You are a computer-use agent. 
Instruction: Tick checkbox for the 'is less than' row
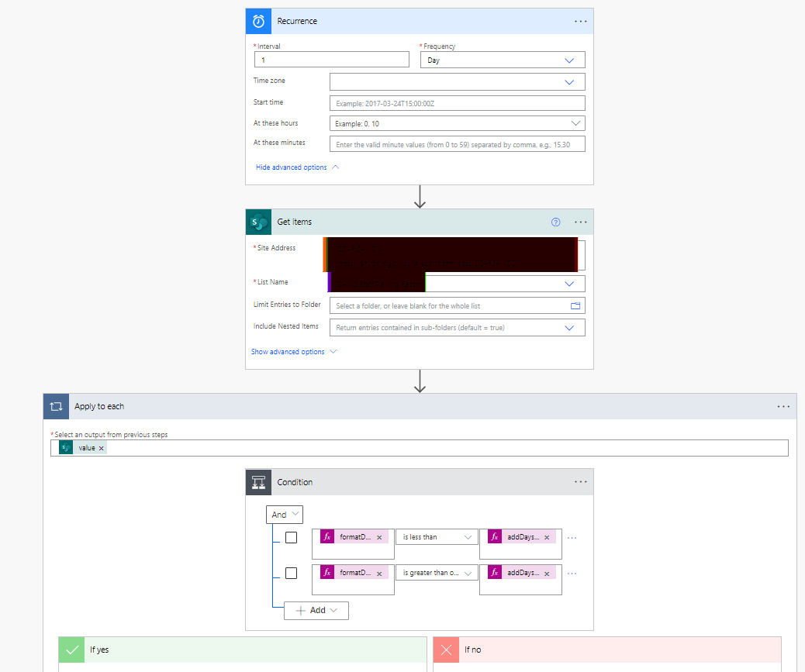click(291, 538)
